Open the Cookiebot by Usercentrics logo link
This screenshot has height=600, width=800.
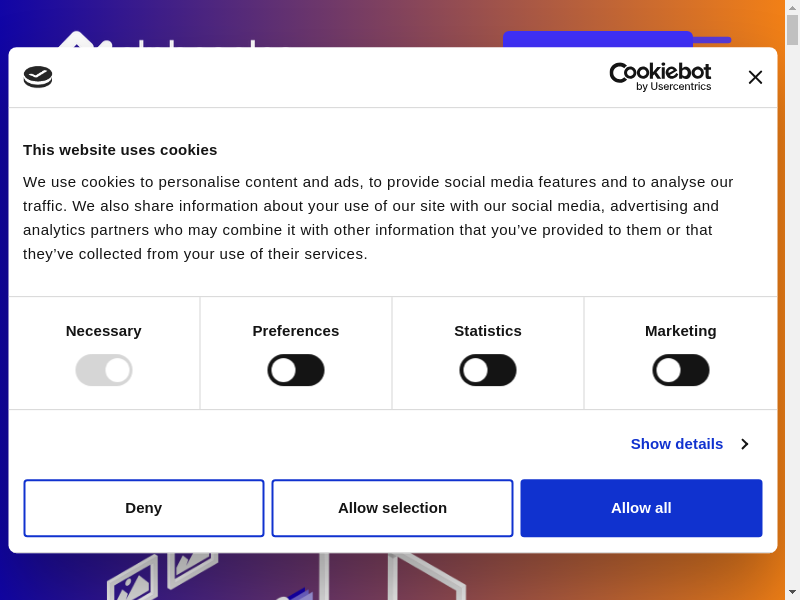[660, 77]
